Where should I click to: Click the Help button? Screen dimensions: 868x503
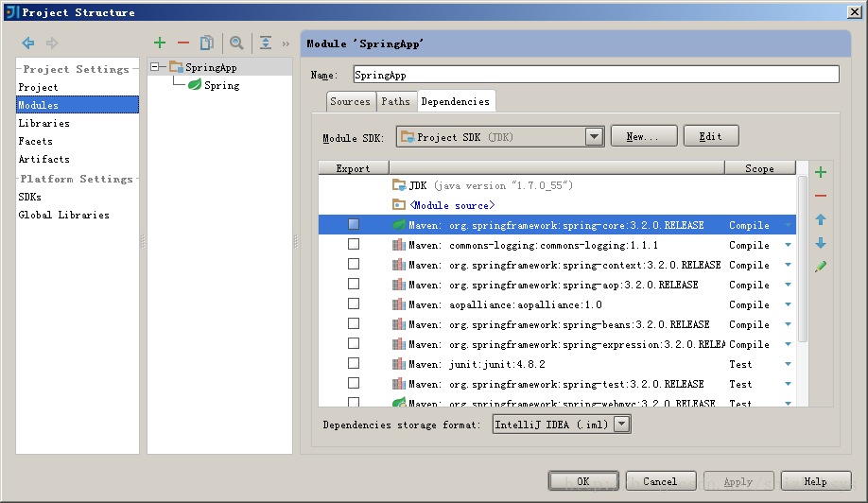(816, 481)
